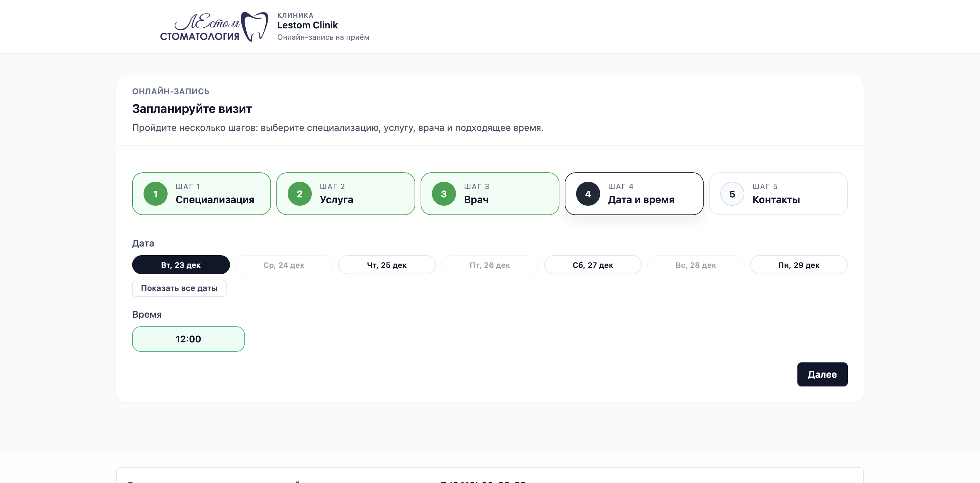Click the Lestom tooth logo
The image size is (980, 483).
214,26
